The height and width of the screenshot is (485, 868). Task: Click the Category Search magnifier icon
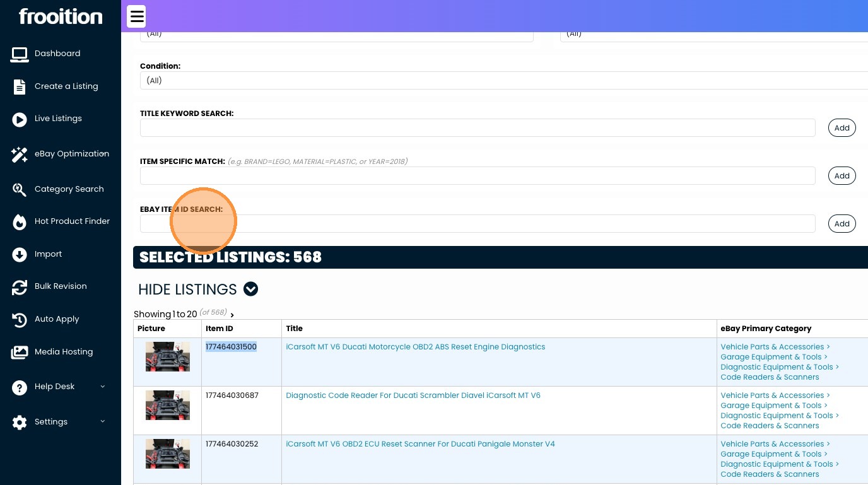point(20,189)
